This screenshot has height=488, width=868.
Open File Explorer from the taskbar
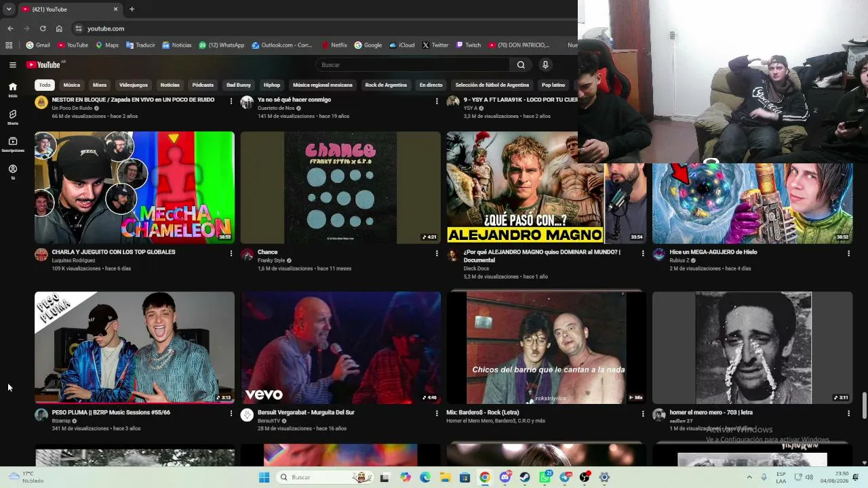(445, 477)
